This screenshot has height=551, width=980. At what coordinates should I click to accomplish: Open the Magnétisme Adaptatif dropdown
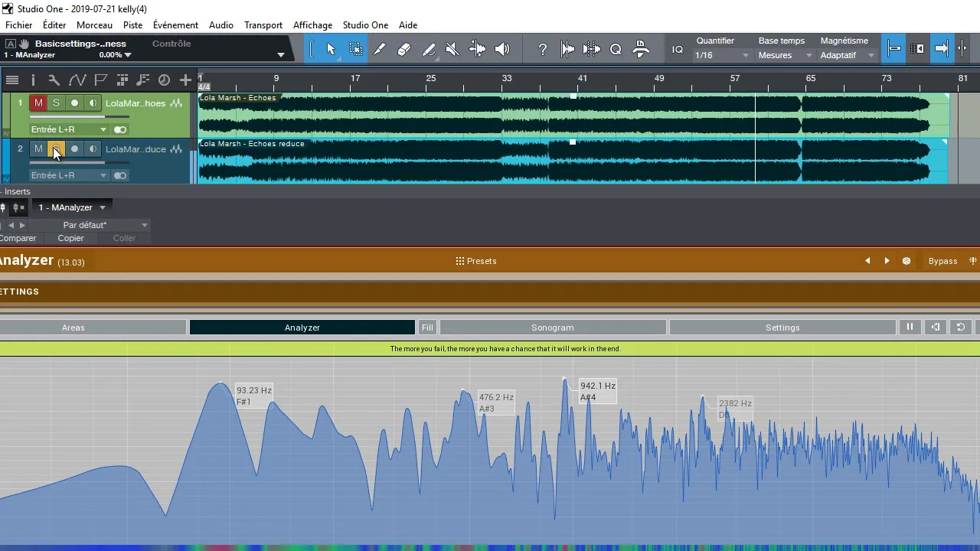pos(847,55)
